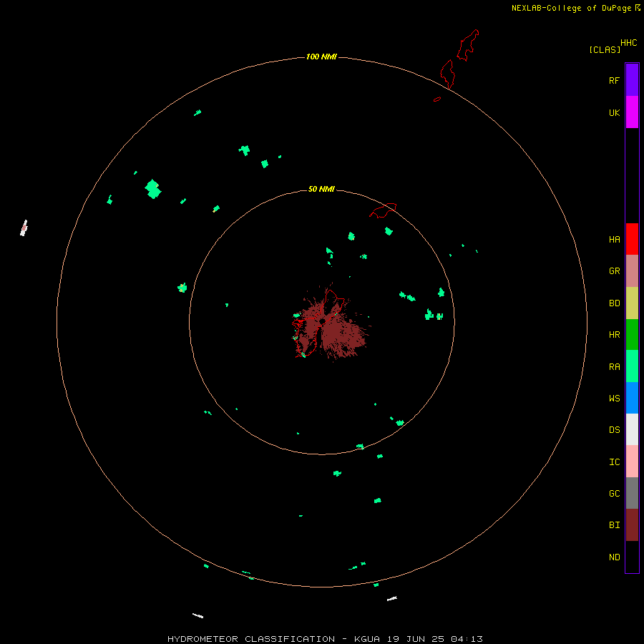The width and height of the screenshot is (644, 644).
Task: Click the HR dark green legend swatch
Action: [632, 335]
